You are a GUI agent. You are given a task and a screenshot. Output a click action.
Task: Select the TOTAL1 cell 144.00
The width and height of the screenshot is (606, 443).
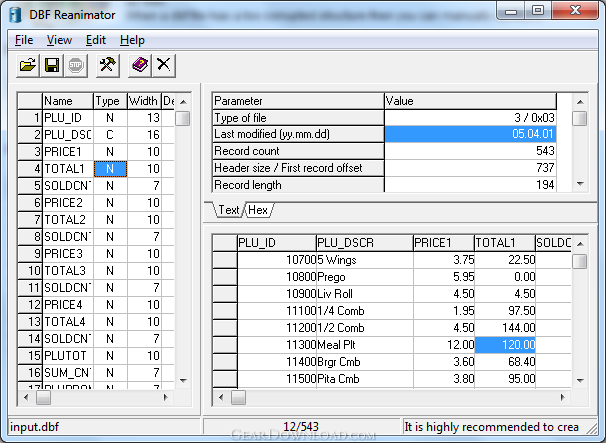coord(505,328)
